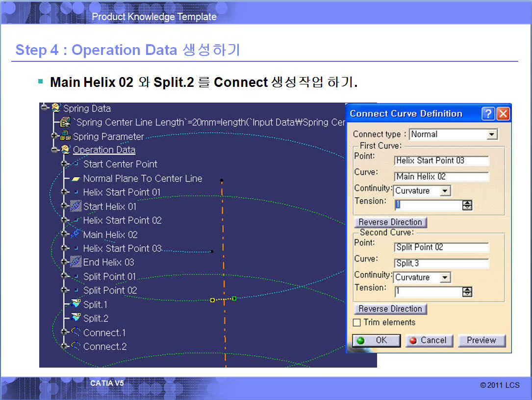Expand the Connect.2 tree node
Screen dimensions: 532x400
pos(64,346)
